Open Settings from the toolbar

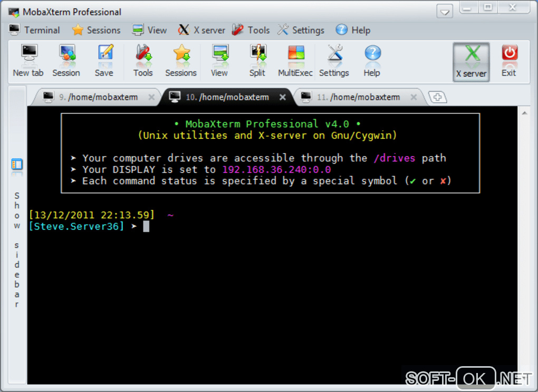[x=334, y=61]
